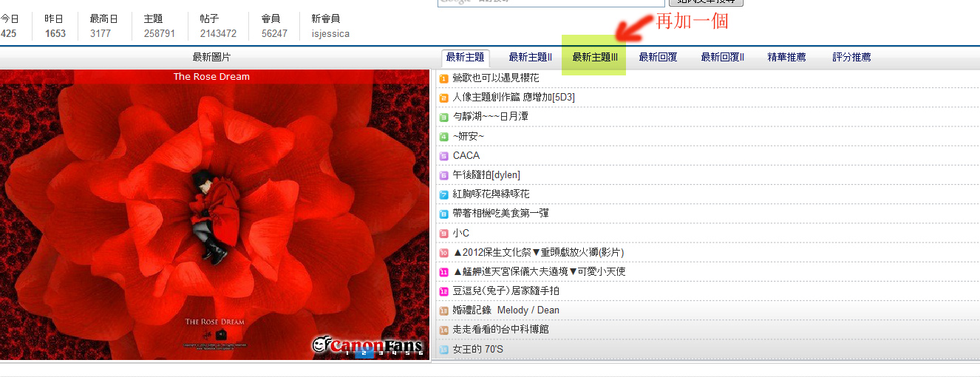The height and width of the screenshot is (377, 980).
Task: Open the 評分推薦 tab
Action: coord(851,58)
